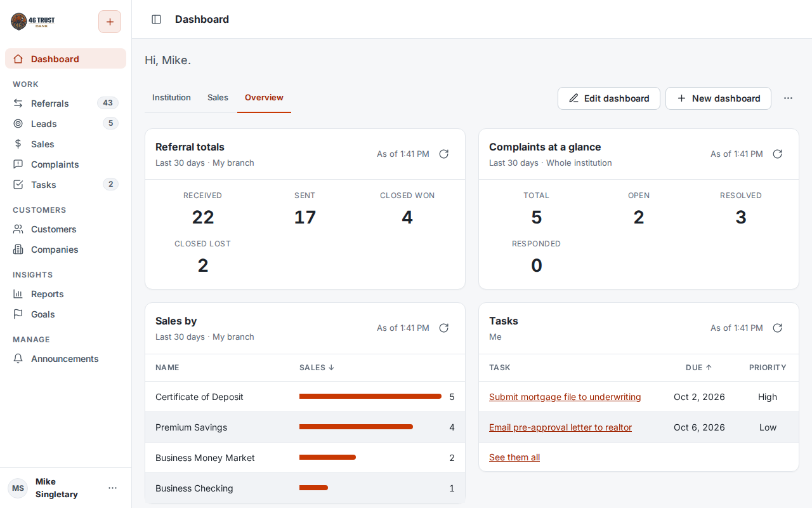Click the Certificate of Deposit sales bar
Screen dimensions: 812x508
point(370,396)
